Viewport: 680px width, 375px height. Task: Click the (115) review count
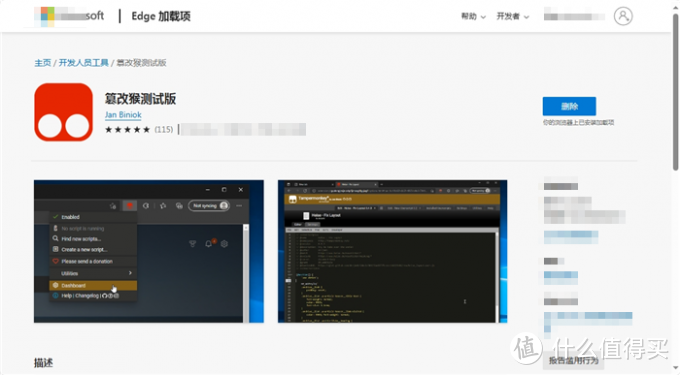[x=163, y=129]
